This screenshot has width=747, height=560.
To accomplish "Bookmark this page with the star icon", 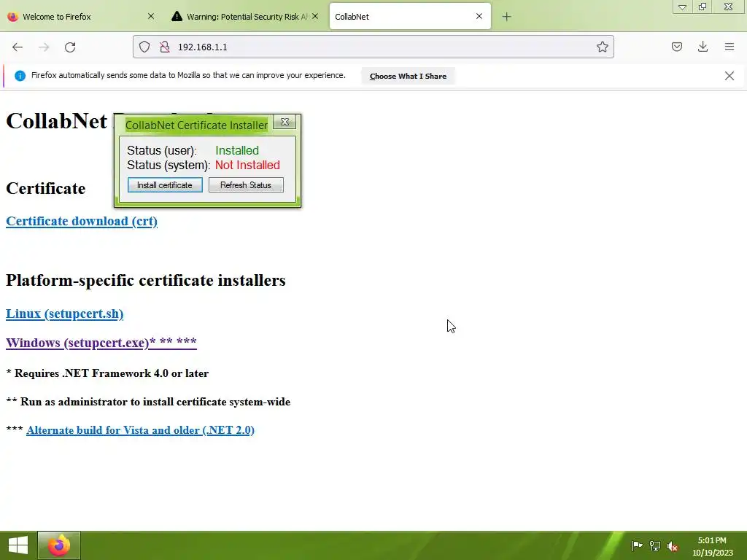I will [x=602, y=47].
